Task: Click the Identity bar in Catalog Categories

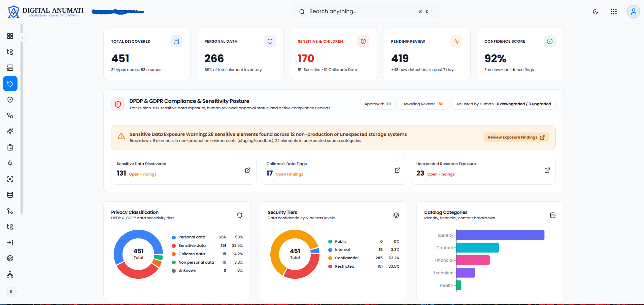Action: (500, 235)
